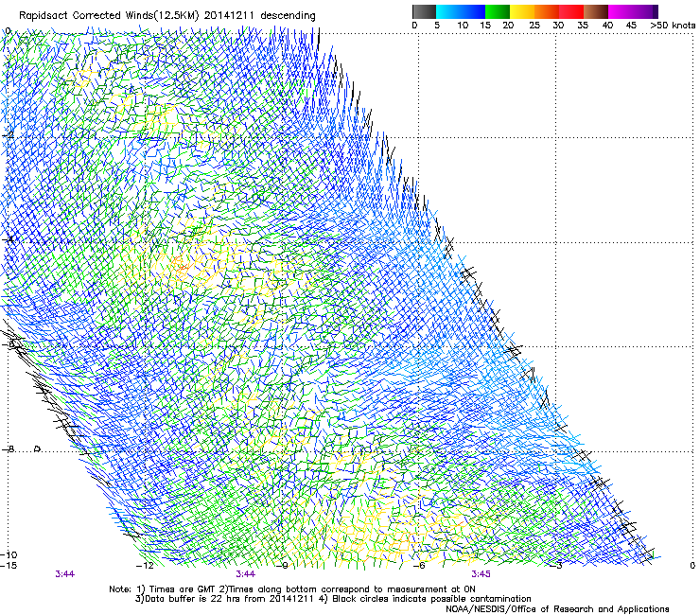This screenshot has width=700, height=615.
Task: Click the magenta-purple 40-50 knots legend band
Action: [x=633, y=11]
